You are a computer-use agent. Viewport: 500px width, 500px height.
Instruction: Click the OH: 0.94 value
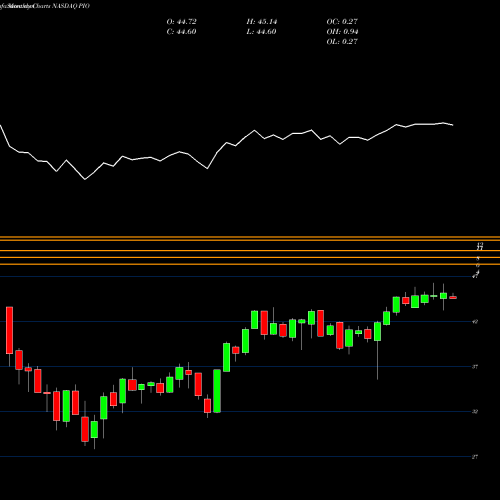(342, 32)
